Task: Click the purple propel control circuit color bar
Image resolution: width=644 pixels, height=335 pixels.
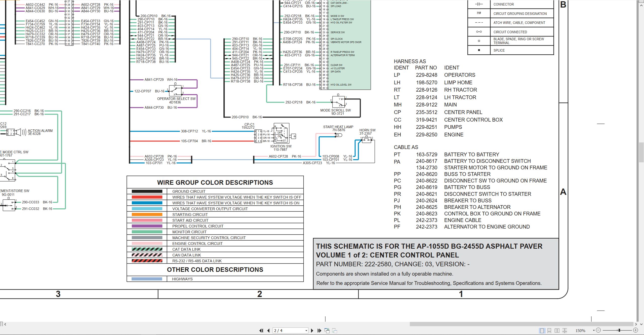Action: click(147, 226)
